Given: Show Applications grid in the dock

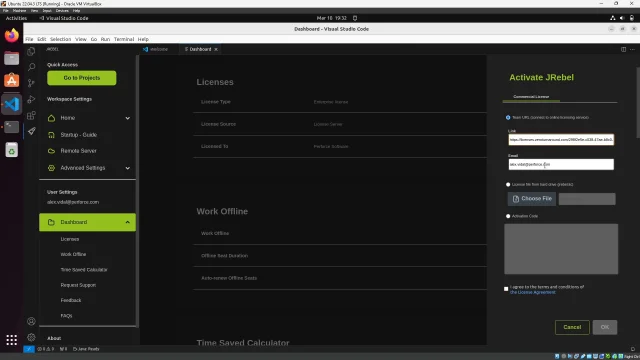Looking at the screenshot, I should pyautogui.click(x=11, y=340).
